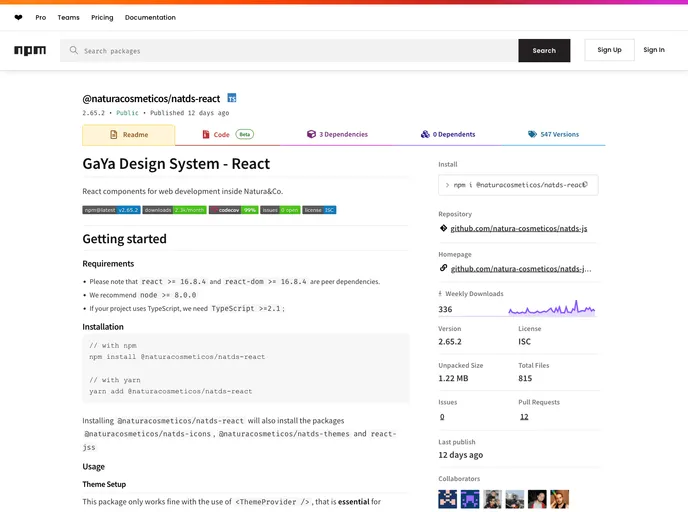Click the last collaborator avatar
Image resolution: width=688 pixels, height=512 pixels.
pyautogui.click(x=561, y=498)
